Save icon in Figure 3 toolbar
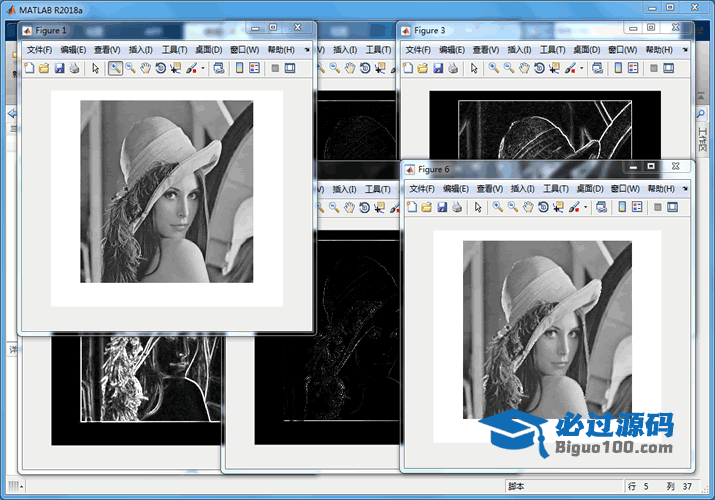 click(438, 68)
